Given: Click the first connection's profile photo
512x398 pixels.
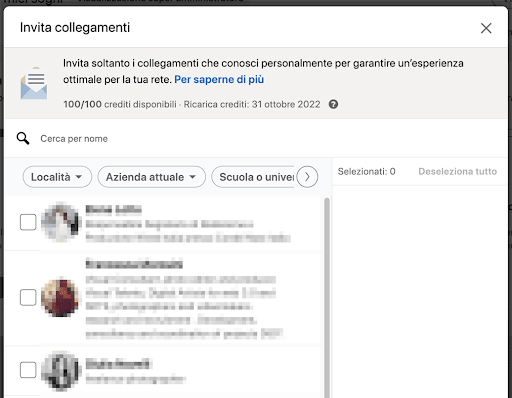Looking at the screenshot, I should pos(60,222).
